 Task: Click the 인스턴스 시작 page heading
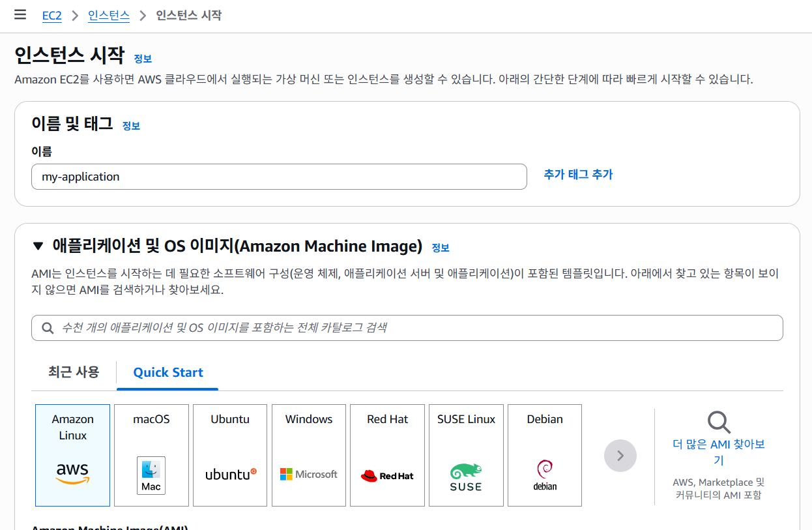click(x=69, y=55)
